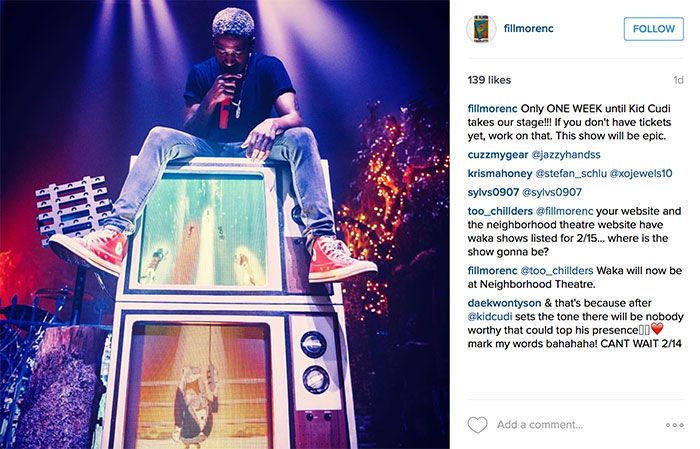Viewport: 700px width, 449px height.
Task: Open the fillmorenc username in the header
Action: (529, 28)
